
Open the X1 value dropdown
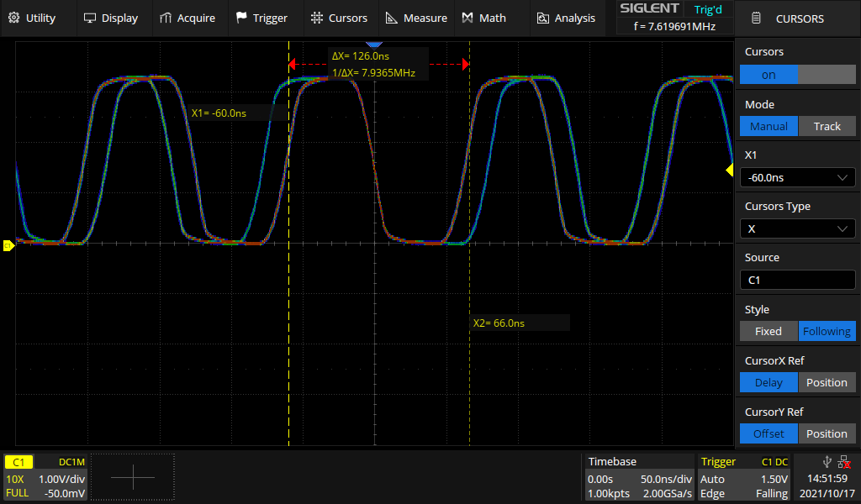(797, 177)
